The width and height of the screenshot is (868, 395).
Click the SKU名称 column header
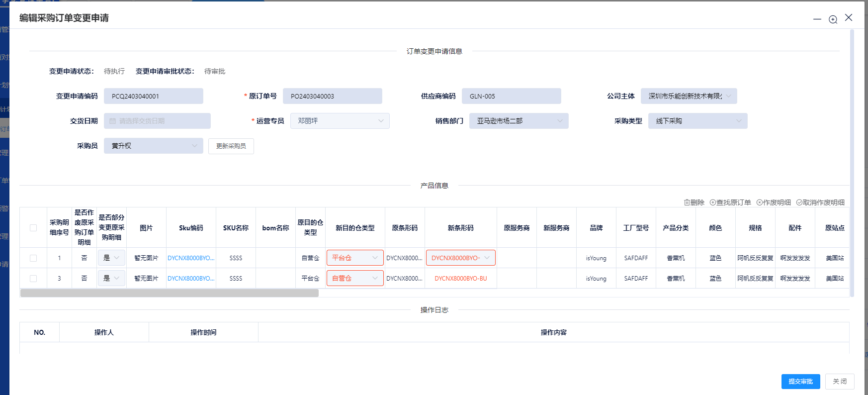point(236,228)
